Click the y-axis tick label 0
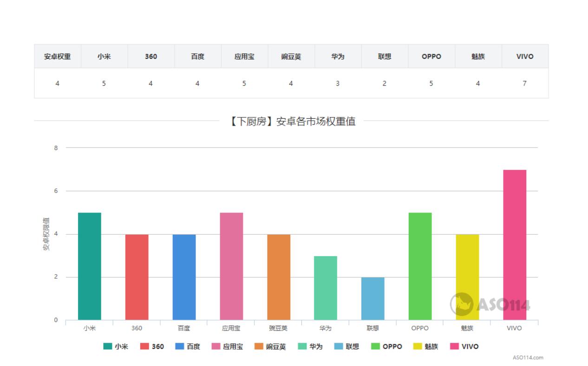 click(56, 320)
